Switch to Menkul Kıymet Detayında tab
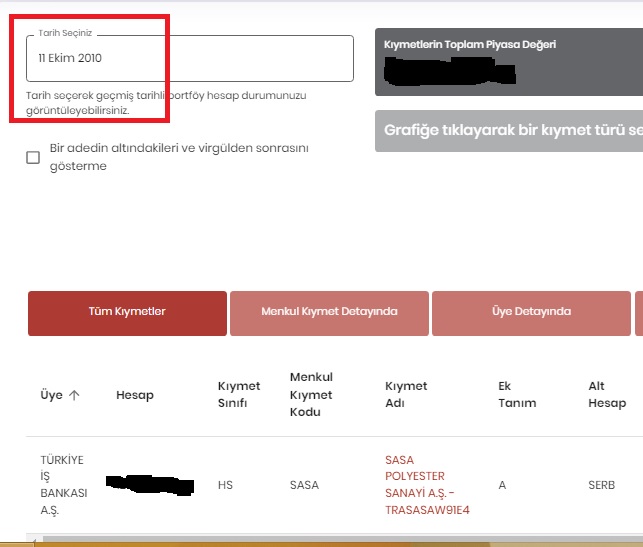The width and height of the screenshot is (643, 547). click(329, 313)
